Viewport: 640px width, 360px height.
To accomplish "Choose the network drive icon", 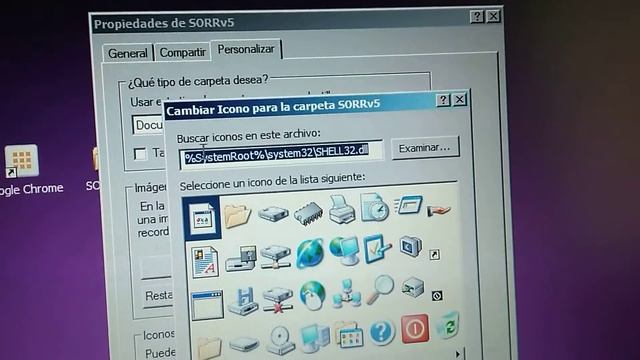I will (x=276, y=257).
